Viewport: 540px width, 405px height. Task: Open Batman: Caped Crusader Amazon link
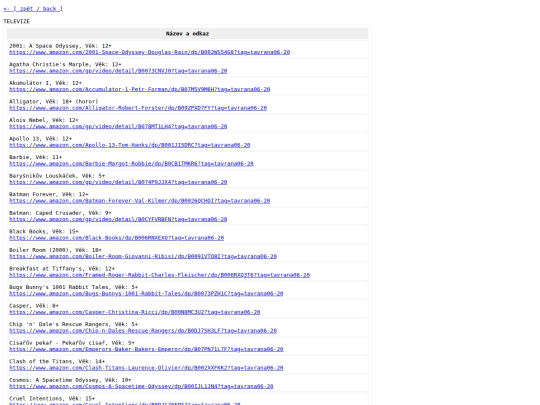point(118,220)
